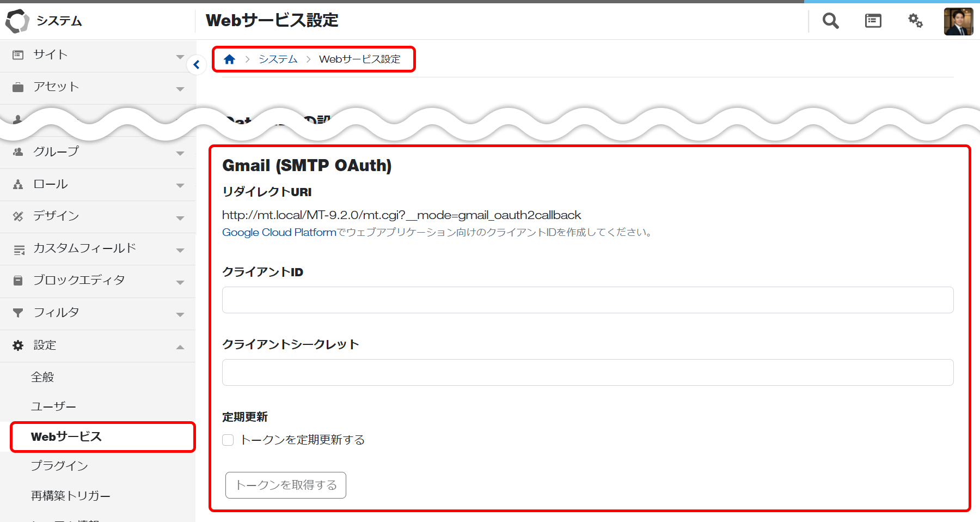Open the system gears icon
Image resolution: width=980 pixels, height=522 pixels.
915,21
